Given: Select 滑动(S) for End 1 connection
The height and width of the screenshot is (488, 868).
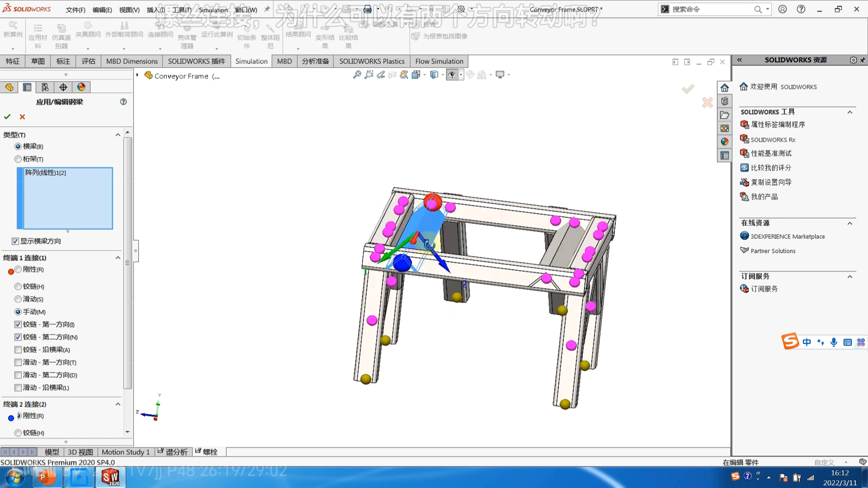Looking at the screenshot, I should coord(18,299).
